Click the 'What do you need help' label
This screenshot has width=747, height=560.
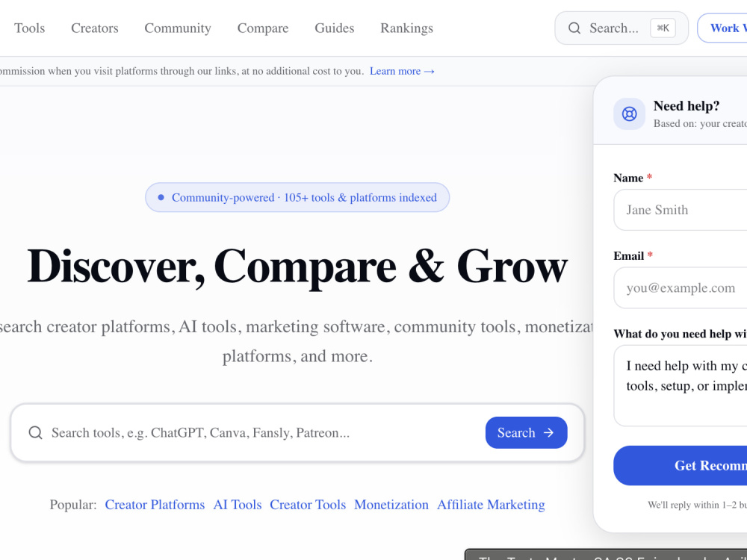point(681,334)
